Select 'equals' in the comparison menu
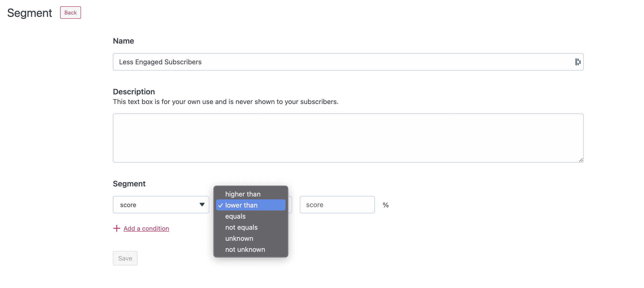The width and height of the screenshot is (644, 288). point(235,216)
